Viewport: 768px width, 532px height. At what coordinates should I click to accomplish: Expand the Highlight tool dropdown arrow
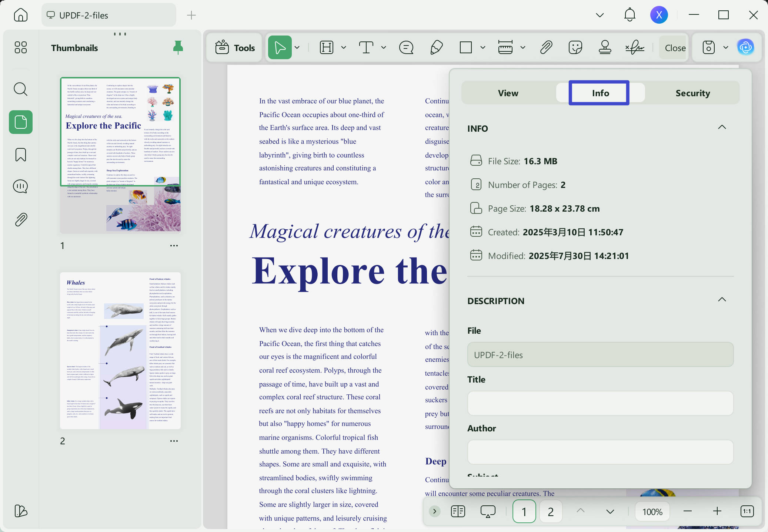344,47
